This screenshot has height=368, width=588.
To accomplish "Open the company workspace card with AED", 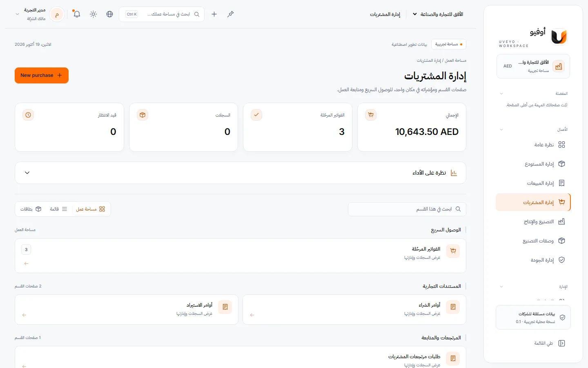I will (533, 66).
